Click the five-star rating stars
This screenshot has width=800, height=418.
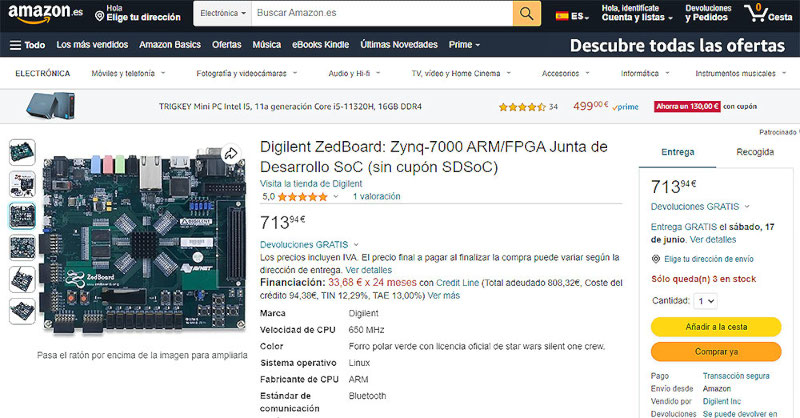[309, 197]
